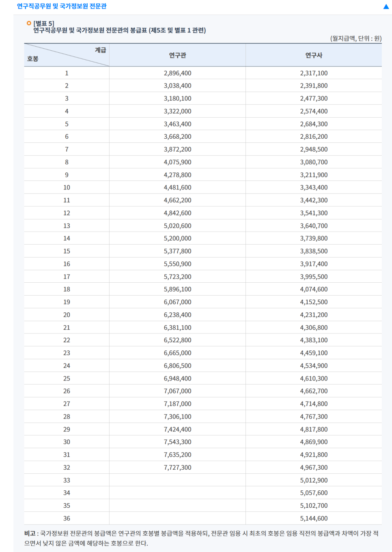Click orange circle bullet beside 별표 5
Image resolution: width=392 pixels, height=552 pixels.
click(29, 23)
